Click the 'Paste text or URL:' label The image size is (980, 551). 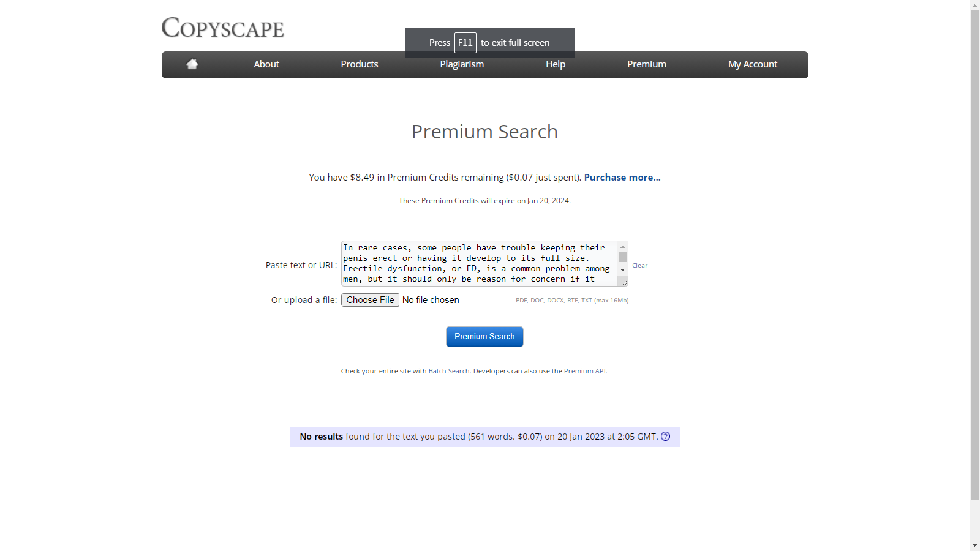(x=301, y=265)
